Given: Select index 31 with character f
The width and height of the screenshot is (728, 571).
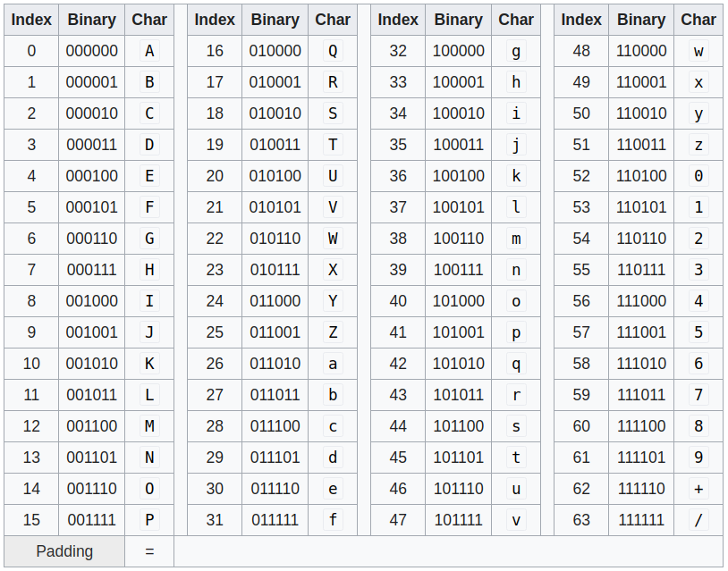Looking at the screenshot, I should click(215, 520).
